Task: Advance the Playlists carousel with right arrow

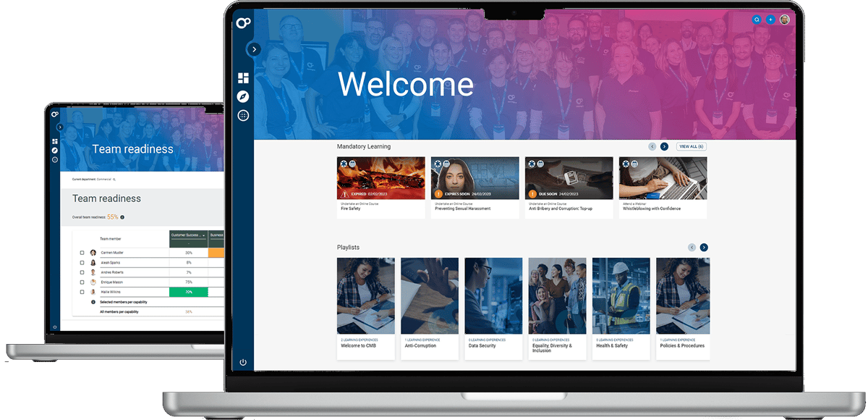Action: pos(704,247)
